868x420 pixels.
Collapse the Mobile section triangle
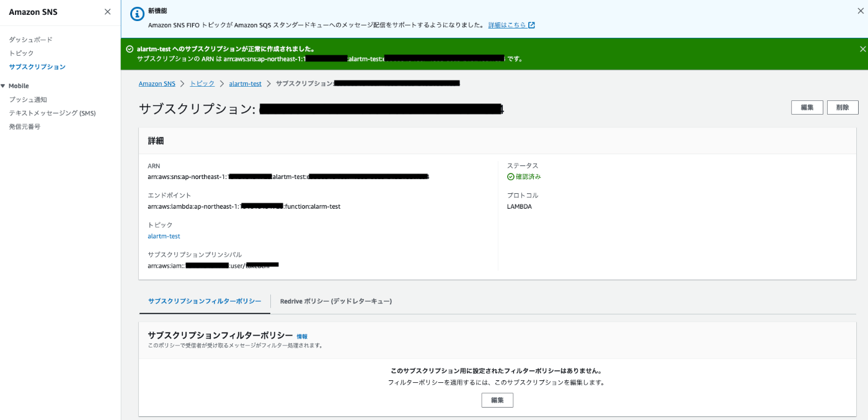tap(3, 86)
